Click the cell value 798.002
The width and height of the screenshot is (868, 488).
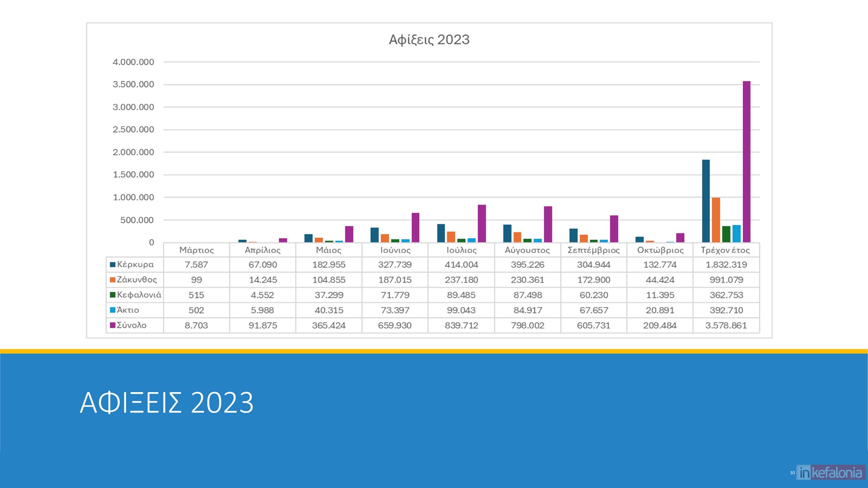(x=528, y=325)
